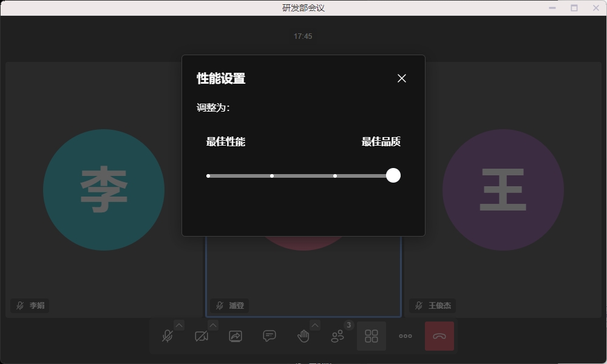
Task: Raise your hand in the meeting
Action: click(x=303, y=336)
